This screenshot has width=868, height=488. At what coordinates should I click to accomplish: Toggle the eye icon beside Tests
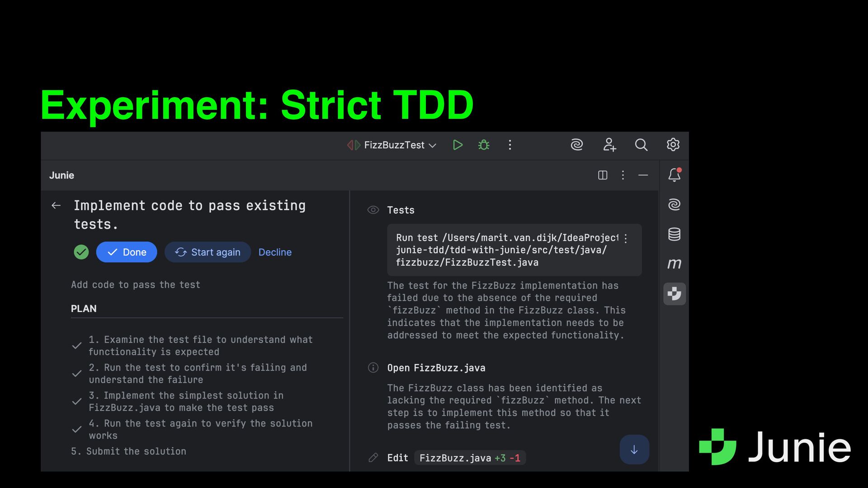[x=373, y=210]
